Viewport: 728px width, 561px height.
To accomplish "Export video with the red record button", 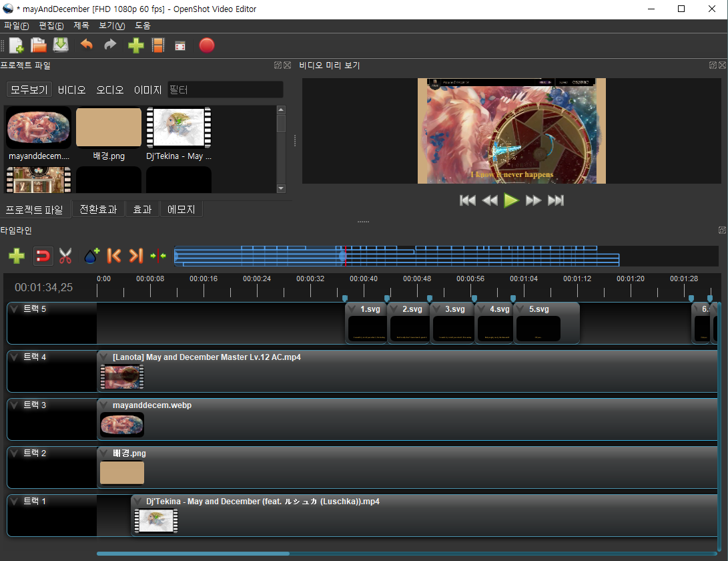I will 207,45.
